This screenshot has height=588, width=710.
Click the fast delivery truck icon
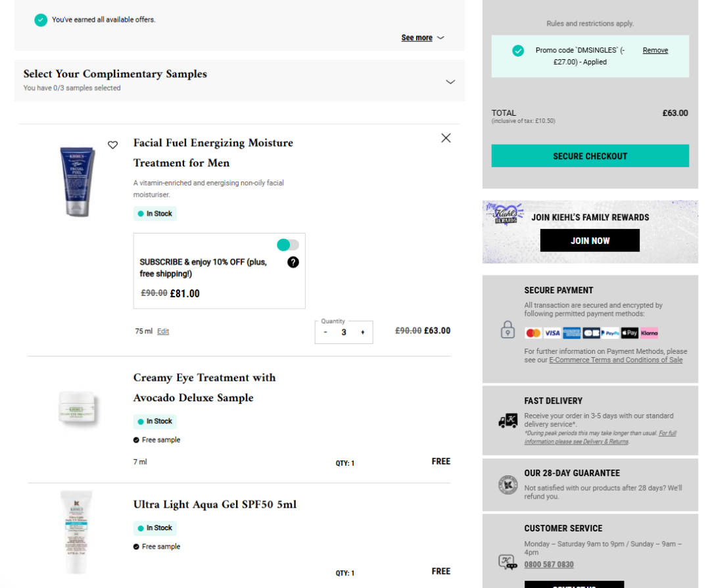pos(508,421)
